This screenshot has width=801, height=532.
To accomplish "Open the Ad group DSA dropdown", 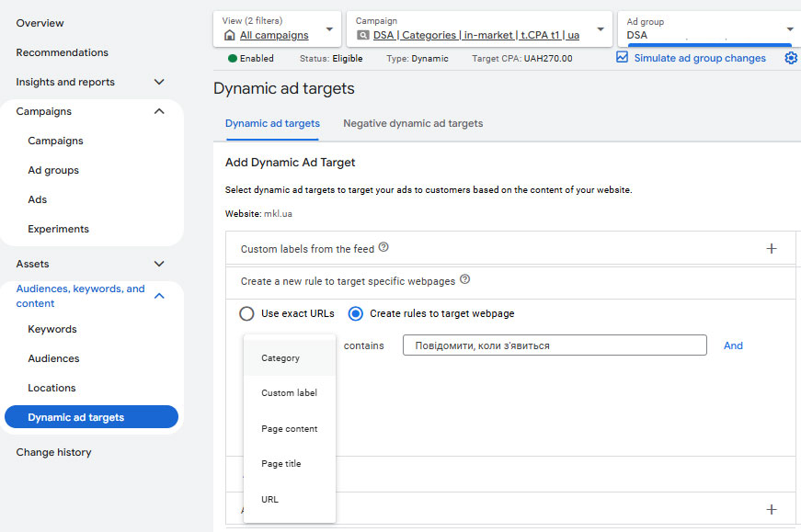I will point(789,28).
